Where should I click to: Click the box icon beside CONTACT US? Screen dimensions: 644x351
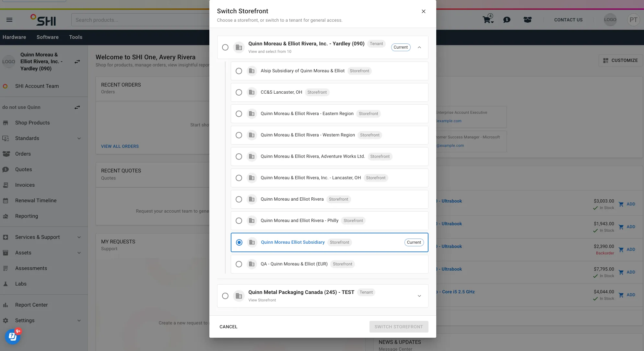coord(528,20)
